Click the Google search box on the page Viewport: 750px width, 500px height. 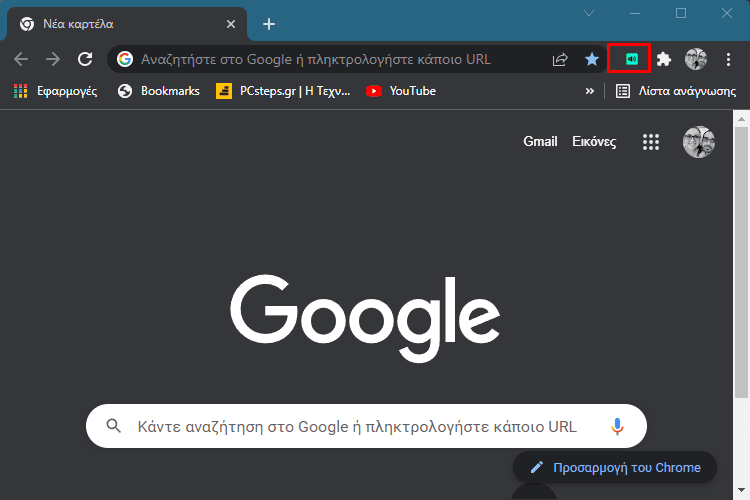click(366, 426)
